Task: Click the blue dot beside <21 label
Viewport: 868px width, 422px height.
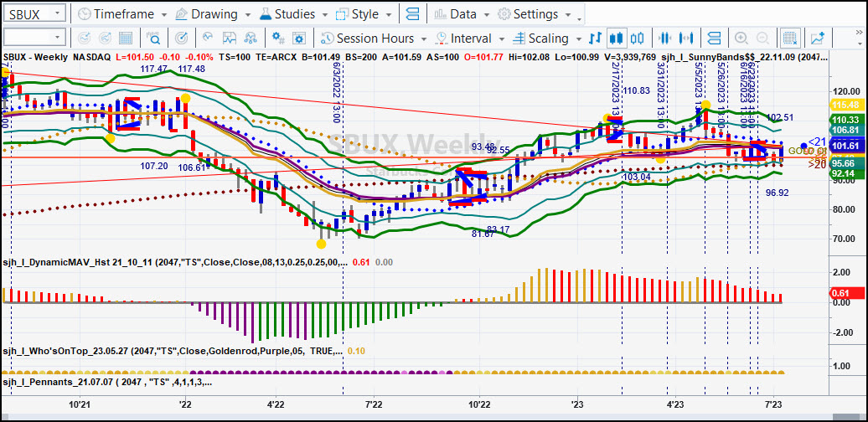Action: tap(803, 146)
